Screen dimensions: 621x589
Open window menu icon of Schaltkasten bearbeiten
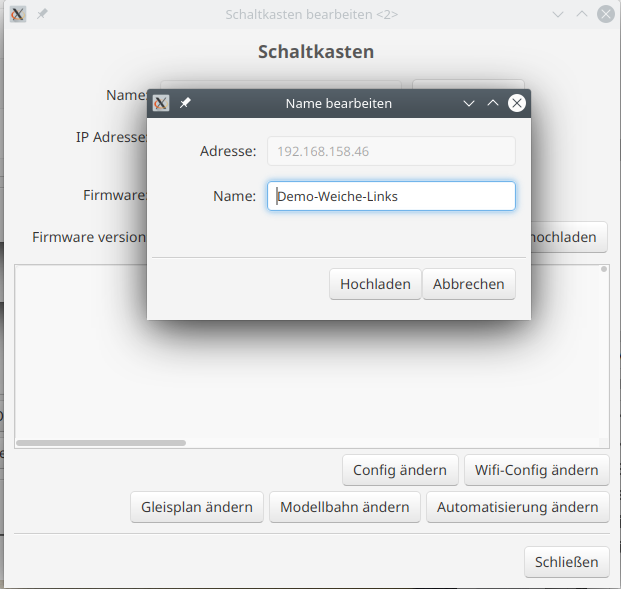coord(18,15)
